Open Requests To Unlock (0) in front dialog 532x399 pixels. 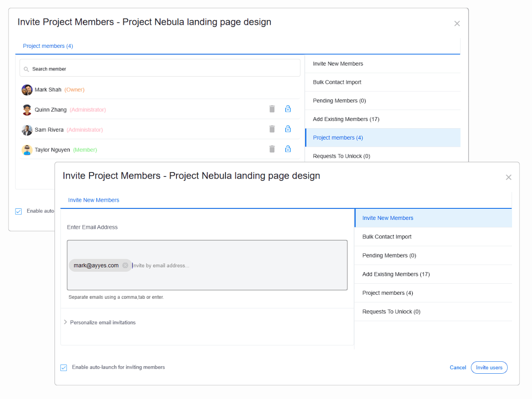tap(433, 312)
